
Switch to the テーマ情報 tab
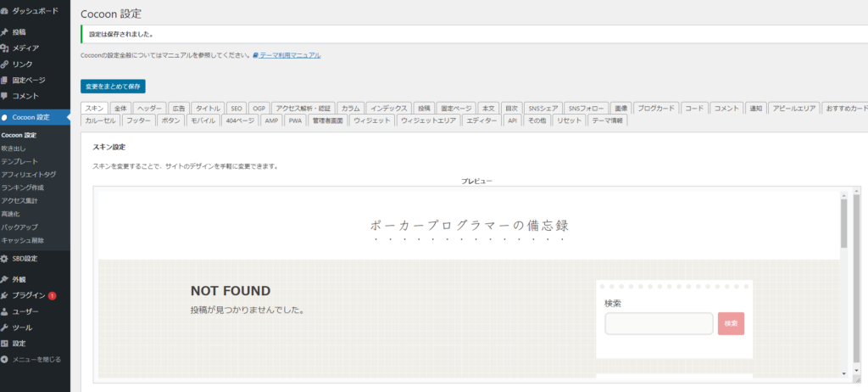[x=607, y=120]
